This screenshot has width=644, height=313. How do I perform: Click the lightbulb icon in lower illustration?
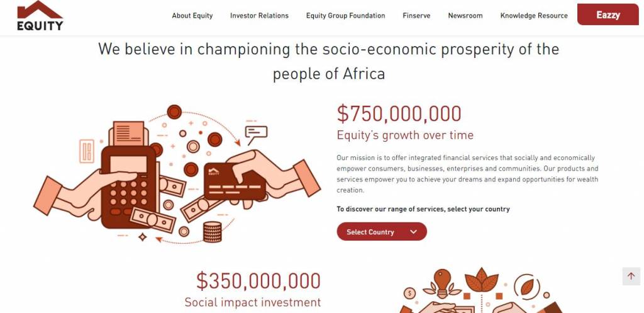442,283
